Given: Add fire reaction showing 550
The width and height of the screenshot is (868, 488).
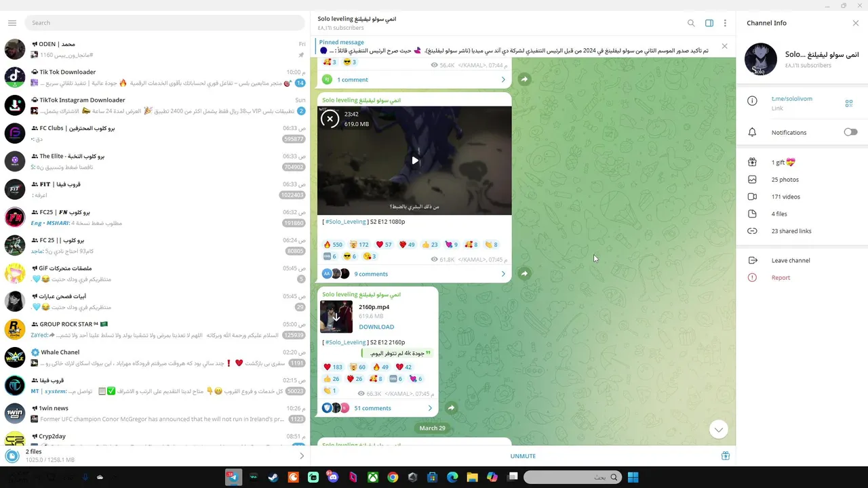Looking at the screenshot, I should [x=332, y=245].
